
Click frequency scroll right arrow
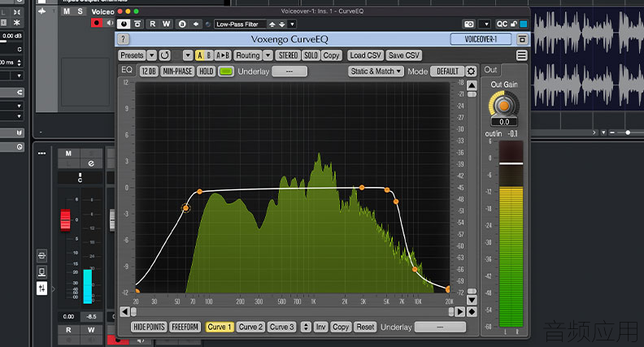(x=460, y=312)
